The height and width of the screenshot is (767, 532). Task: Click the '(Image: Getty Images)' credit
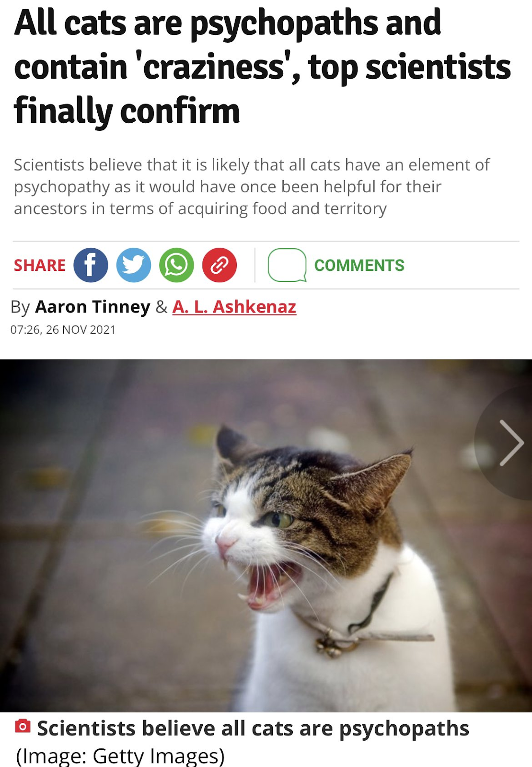click(x=120, y=755)
